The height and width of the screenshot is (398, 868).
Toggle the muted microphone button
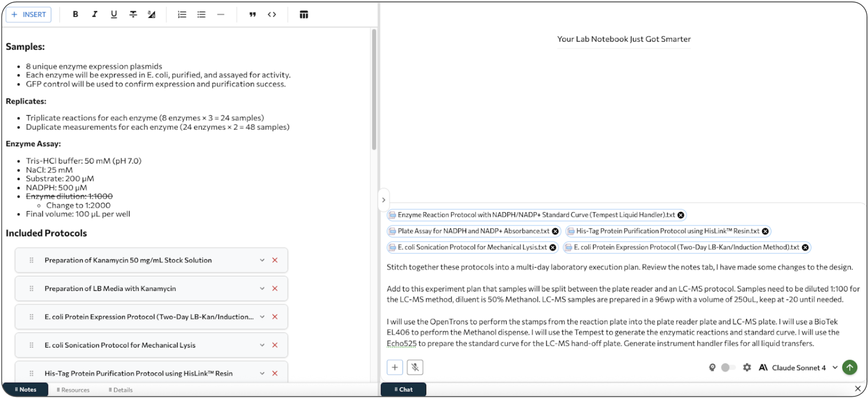pyautogui.click(x=415, y=367)
